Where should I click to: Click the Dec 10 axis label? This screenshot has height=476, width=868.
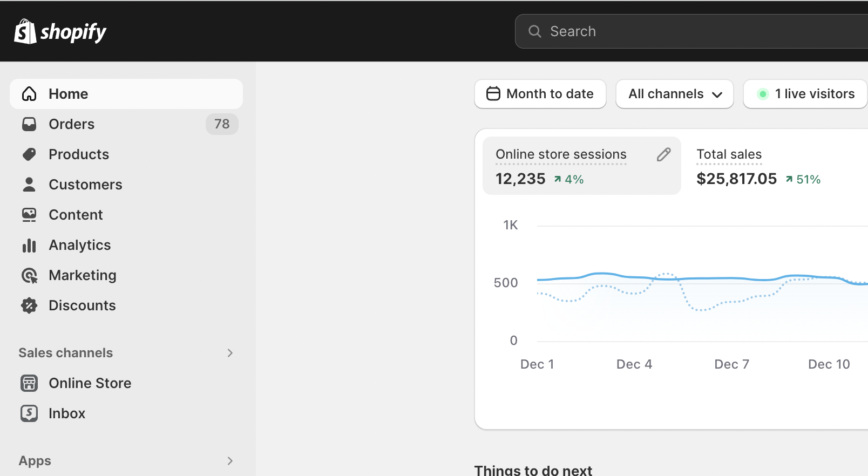pos(829,364)
